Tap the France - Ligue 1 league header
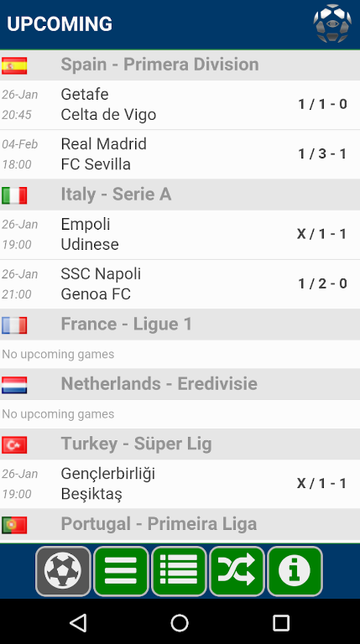The width and height of the screenshot is (360, 644). click(x=180, y=325)
